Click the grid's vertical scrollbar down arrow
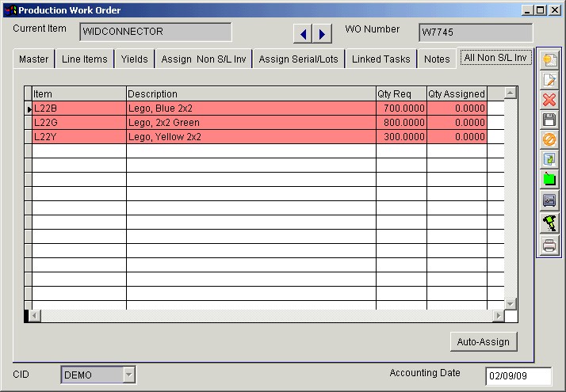Screen dimensions: 566x392 pyautogui.click(x=510, y=303)
